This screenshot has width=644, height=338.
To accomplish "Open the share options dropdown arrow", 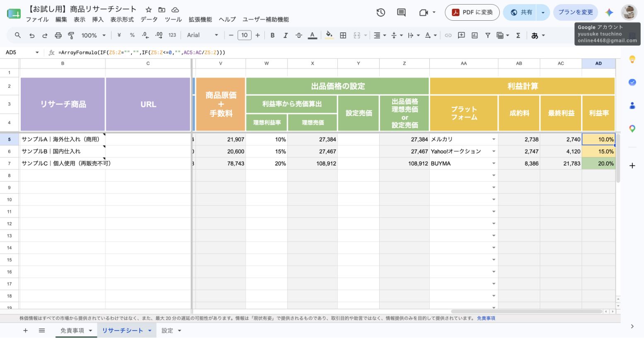I will pos(543,12).
